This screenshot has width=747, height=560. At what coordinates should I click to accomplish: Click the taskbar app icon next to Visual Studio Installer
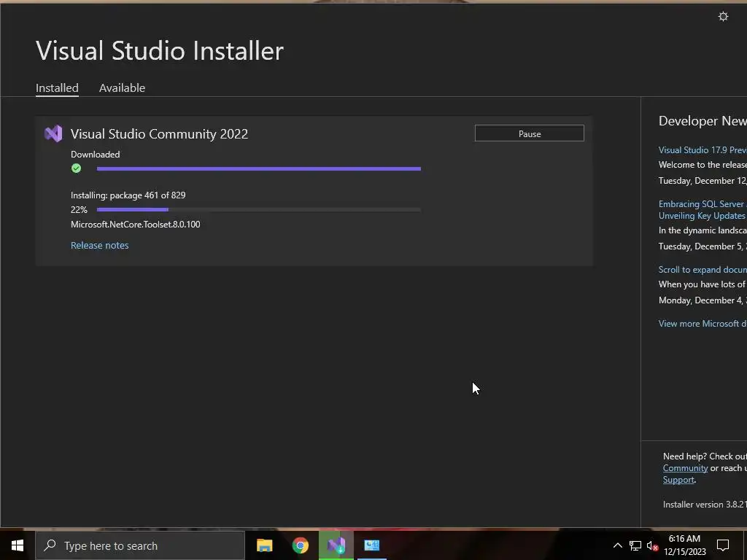click(371, 545)
